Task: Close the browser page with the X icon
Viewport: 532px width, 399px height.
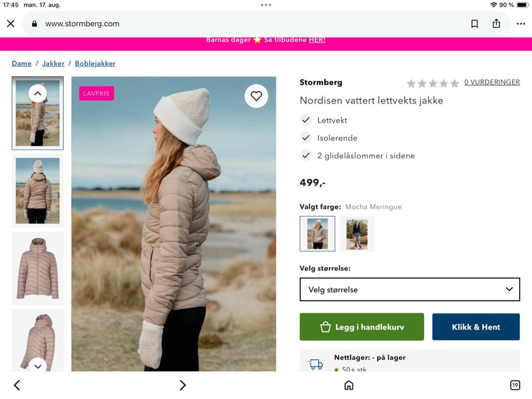Action: [11, 24]
